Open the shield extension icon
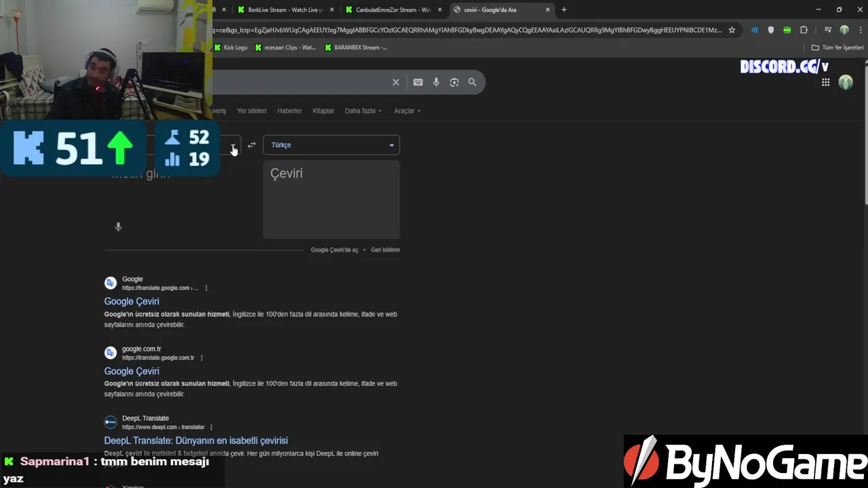Image resolution: width=868 pixels, height=488 pixels. (x=770, y=30)
